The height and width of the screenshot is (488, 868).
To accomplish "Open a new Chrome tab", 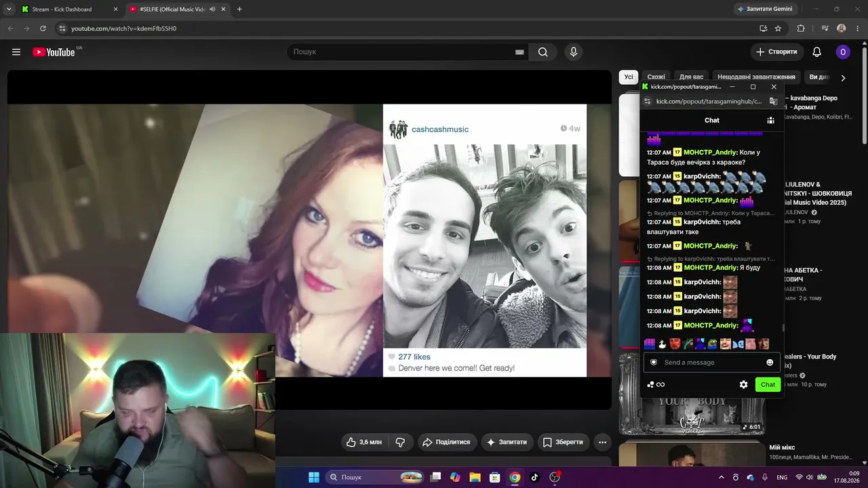I will [239, 9].
